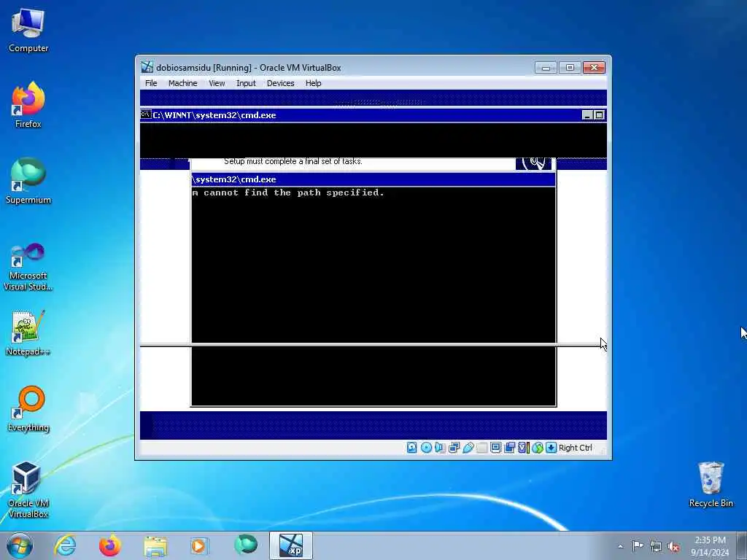This screenshot has width=747, height=560.
Task: Select the Oracle VM VirtualBox desktop shortcut
Action: point(28,490)
